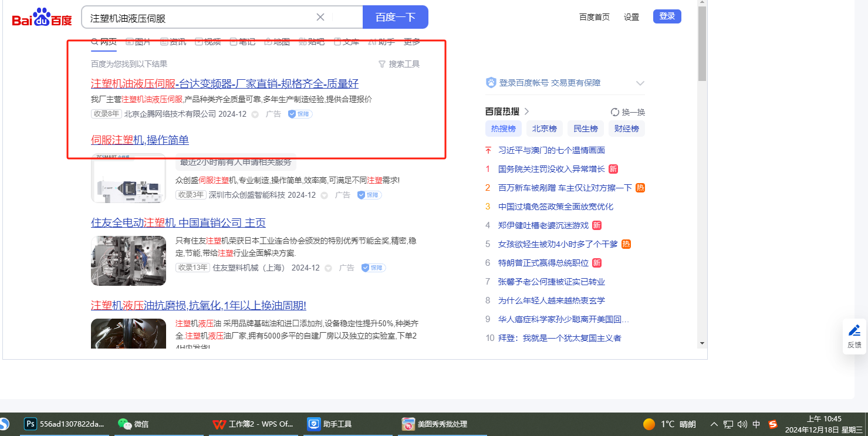868x436 pixels.
Task: Open the 住友全电动注塑机 result link
Action: pos(178,223)
